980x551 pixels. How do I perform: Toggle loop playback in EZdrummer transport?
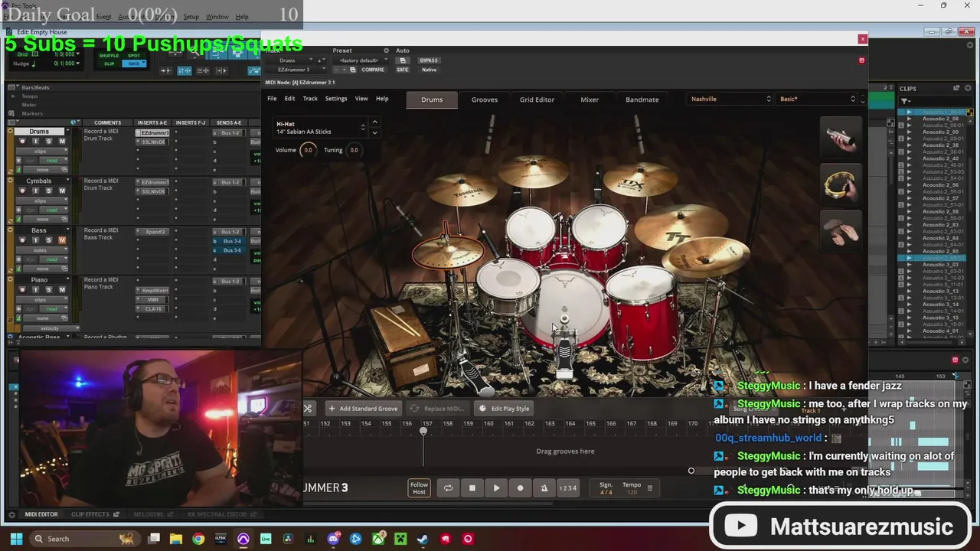[448, 488]
